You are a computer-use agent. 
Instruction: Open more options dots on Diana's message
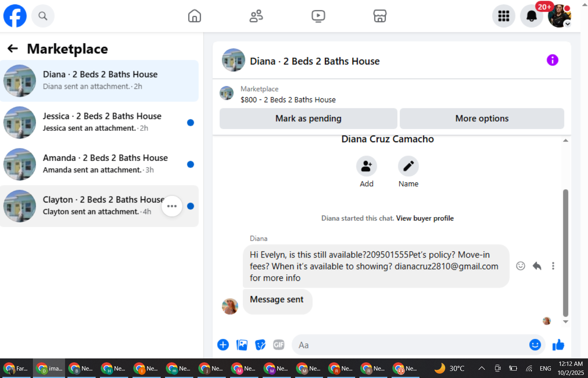pyautogui.click(x=553, y=266)
